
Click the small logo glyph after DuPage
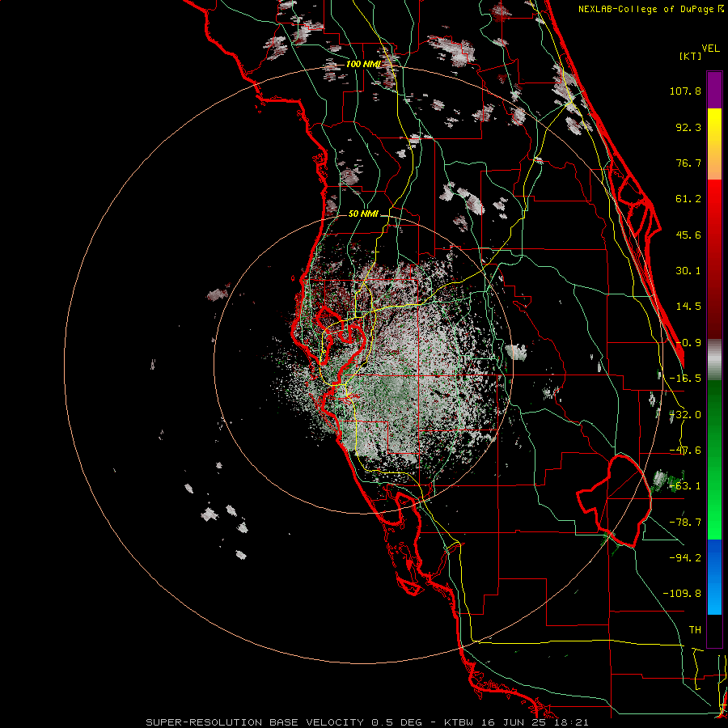click(x=721, y=8)
